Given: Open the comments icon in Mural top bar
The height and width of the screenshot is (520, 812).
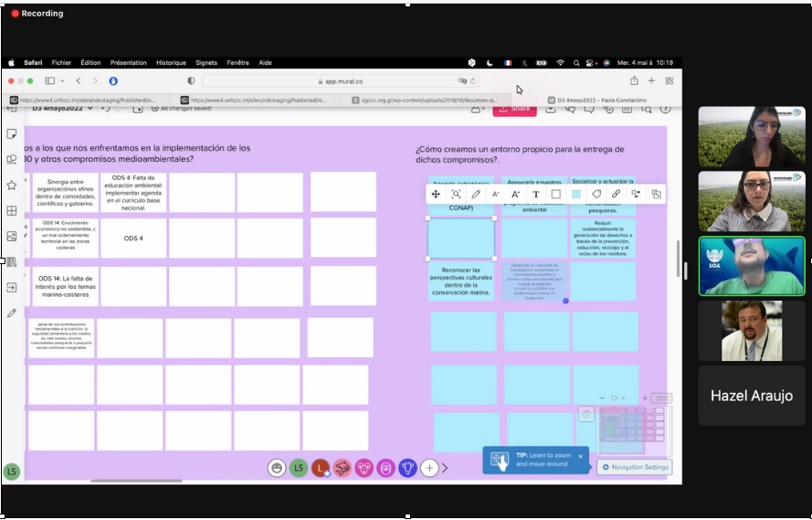Looking at the screenshot, I should tap(589, 110).
